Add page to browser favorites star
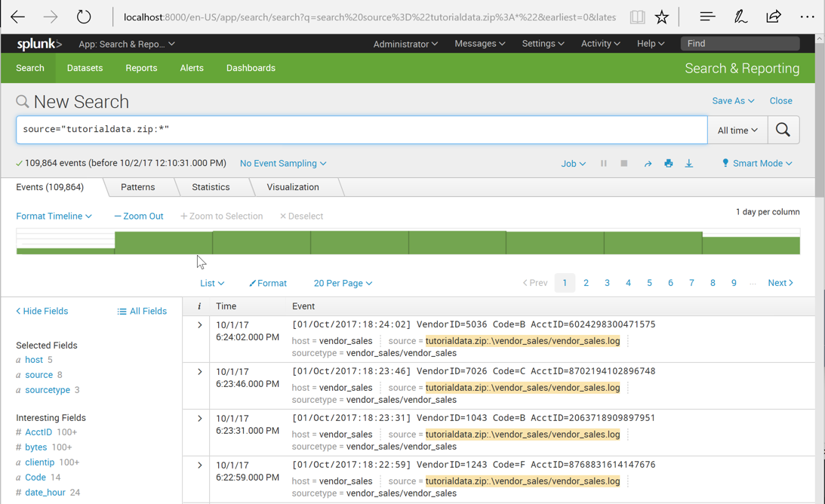This screenshot has width=825, height=504. coord(662,17)
